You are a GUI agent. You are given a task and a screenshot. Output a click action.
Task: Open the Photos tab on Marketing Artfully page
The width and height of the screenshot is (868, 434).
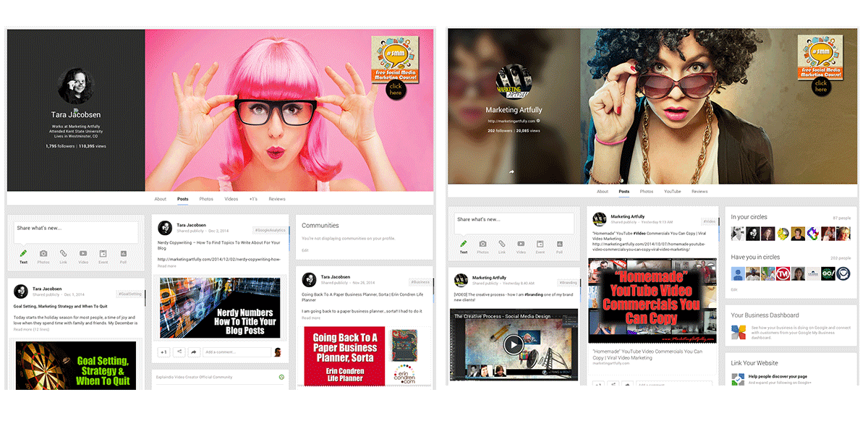[647, 192]
